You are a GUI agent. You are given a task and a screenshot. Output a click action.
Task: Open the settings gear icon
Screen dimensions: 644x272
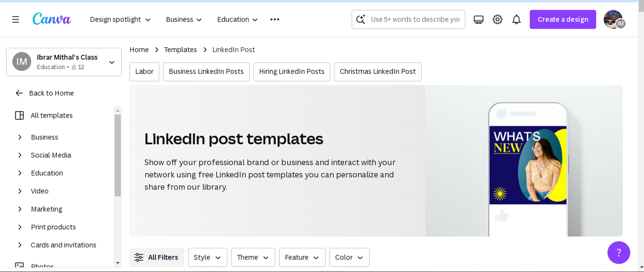pos(498,19)
